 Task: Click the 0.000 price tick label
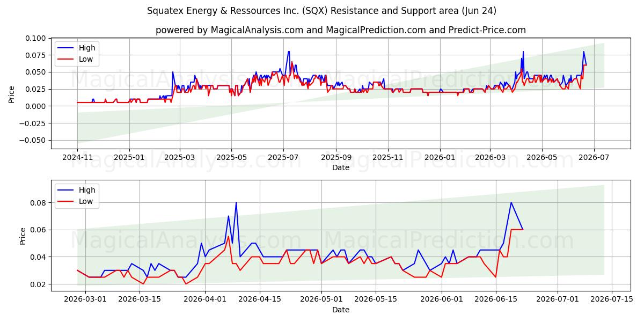click(35, 106)
